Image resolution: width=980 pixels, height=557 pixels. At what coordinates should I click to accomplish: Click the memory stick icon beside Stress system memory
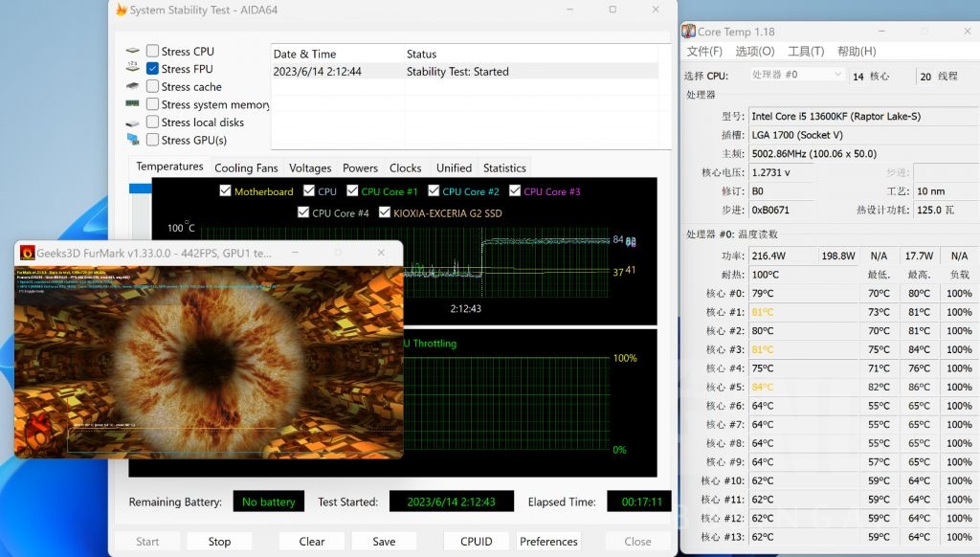132,104
